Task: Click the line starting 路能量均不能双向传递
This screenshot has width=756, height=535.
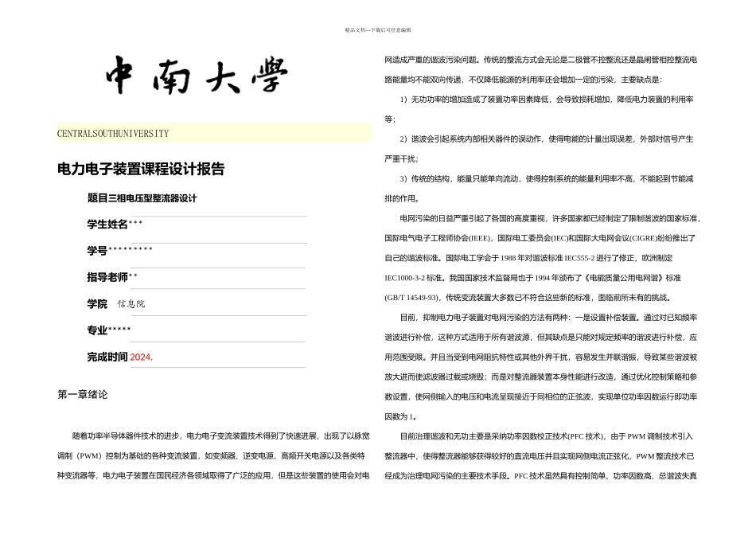Action: 524,80
